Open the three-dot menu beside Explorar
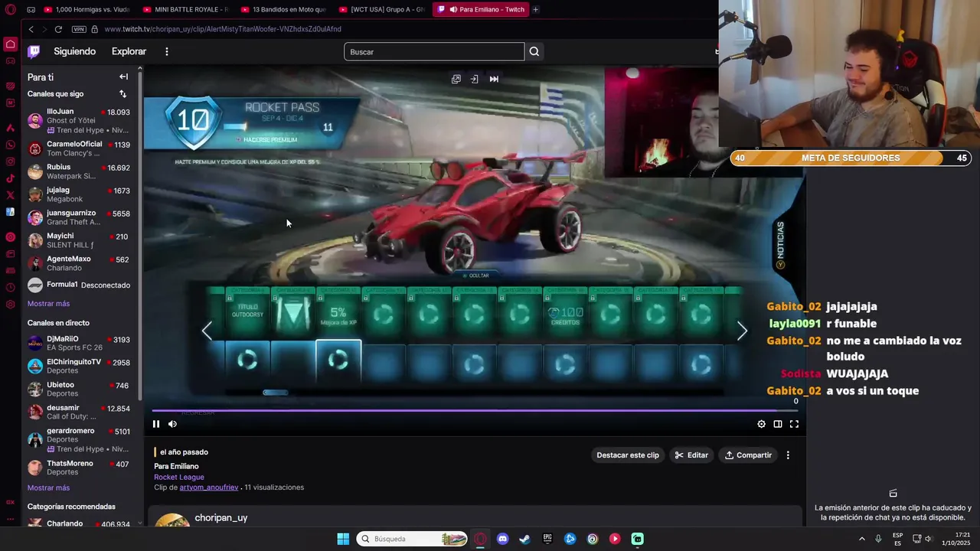The width and height of the screenshot is (980, 551). 166,51
